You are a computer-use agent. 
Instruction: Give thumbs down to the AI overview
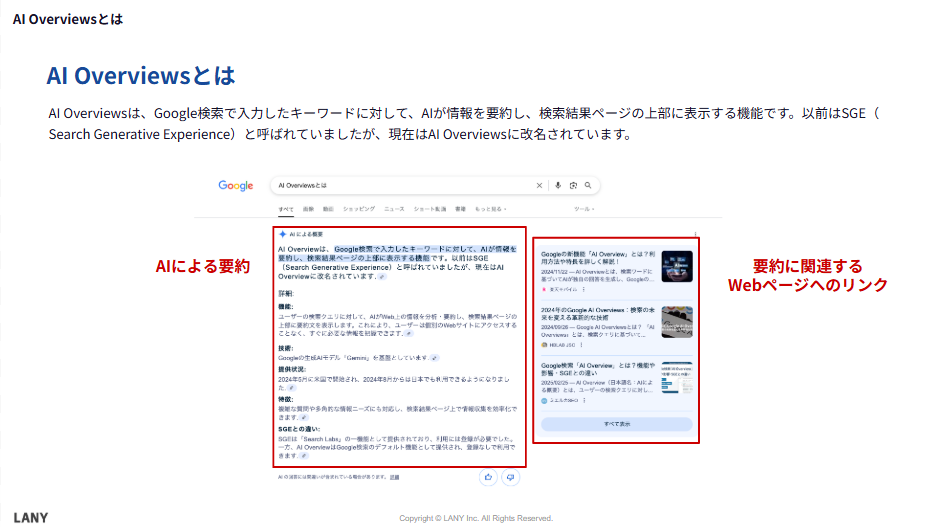[510, 478]
